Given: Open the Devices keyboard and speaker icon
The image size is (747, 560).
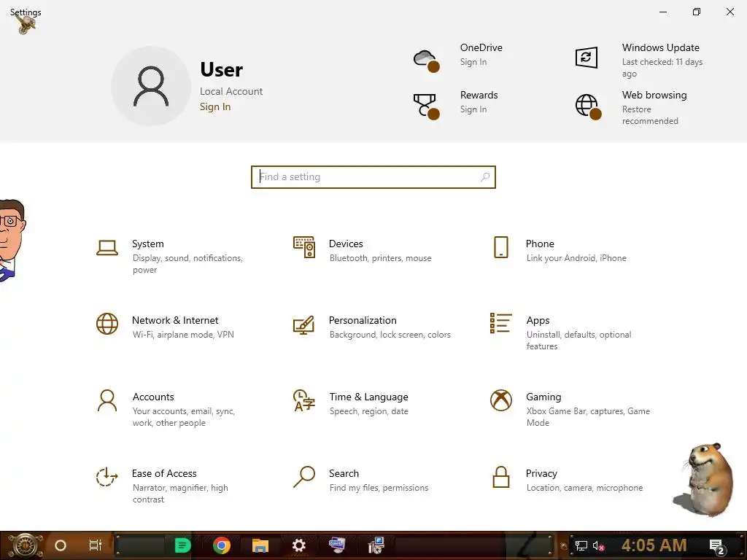Looking at the screenshot, I should 304,247.
